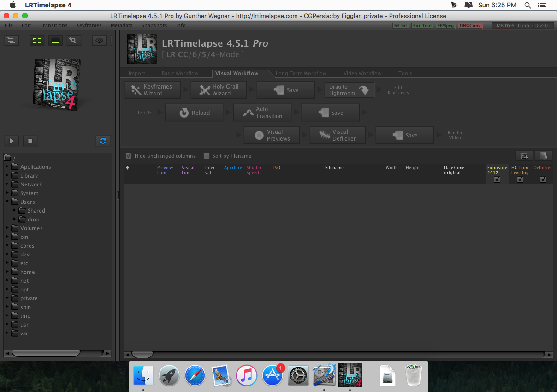557x392 pixels.
Task: Click the Visual Previews button
Action: 271,135
